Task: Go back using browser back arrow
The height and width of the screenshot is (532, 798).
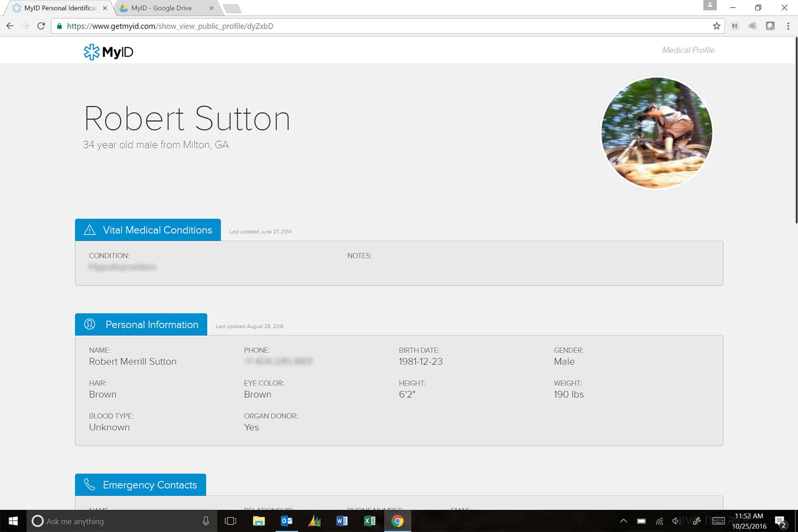Action: click(x=10, y=26)
